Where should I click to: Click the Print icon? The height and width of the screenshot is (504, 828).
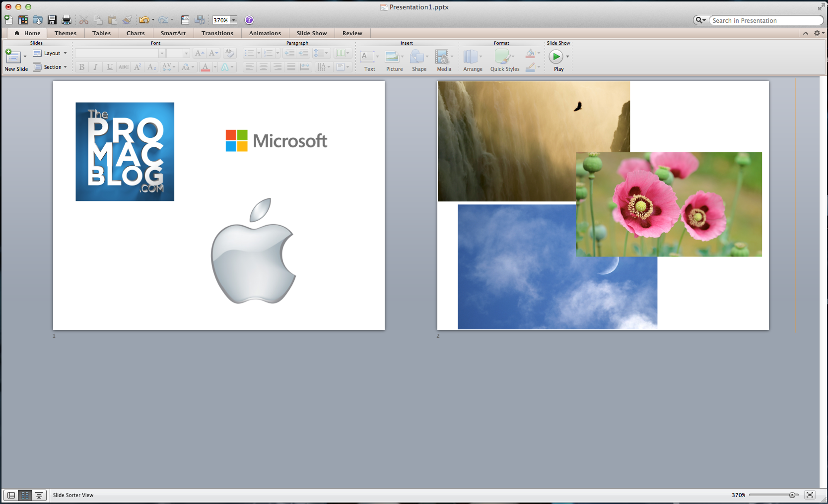67,20
